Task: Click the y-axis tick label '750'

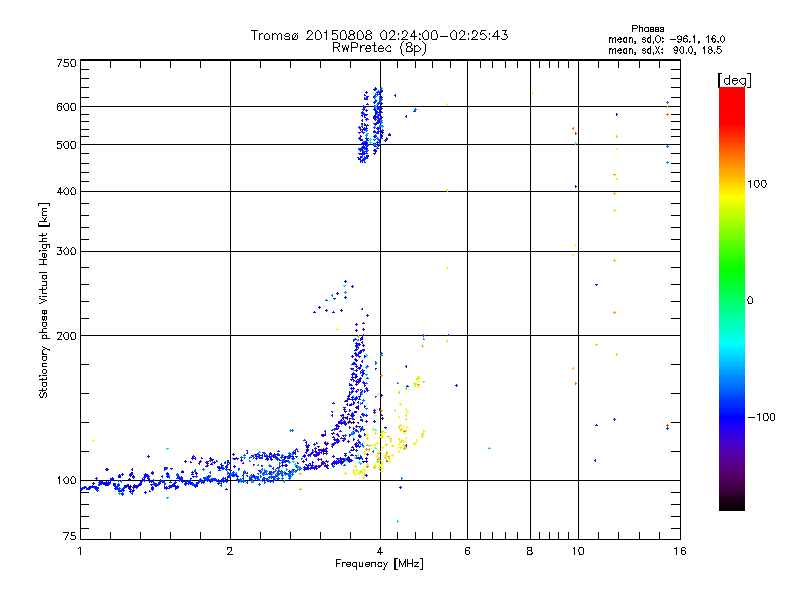Action: point(66,64)
